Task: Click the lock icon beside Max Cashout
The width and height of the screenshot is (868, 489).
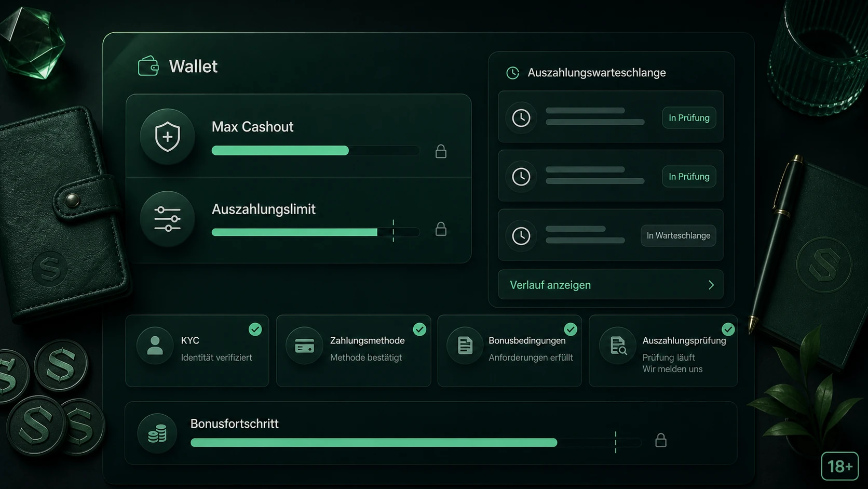Action: 441,151
